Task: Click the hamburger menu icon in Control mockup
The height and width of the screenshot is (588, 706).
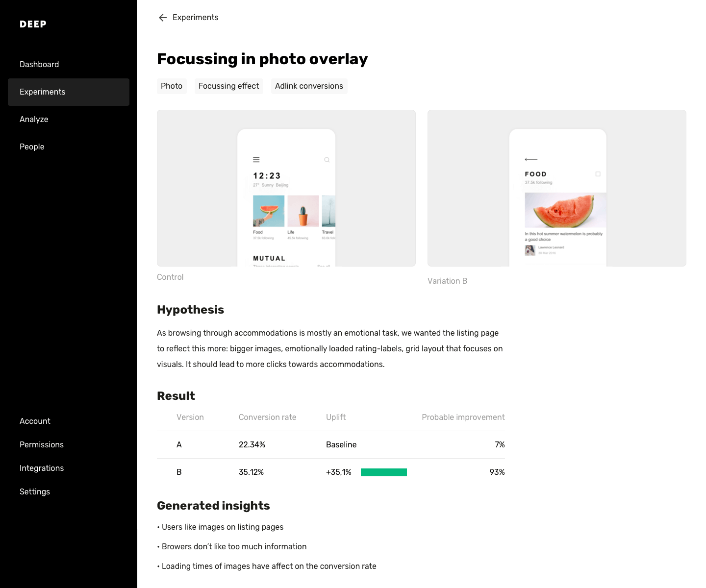Action: point(256,160)
